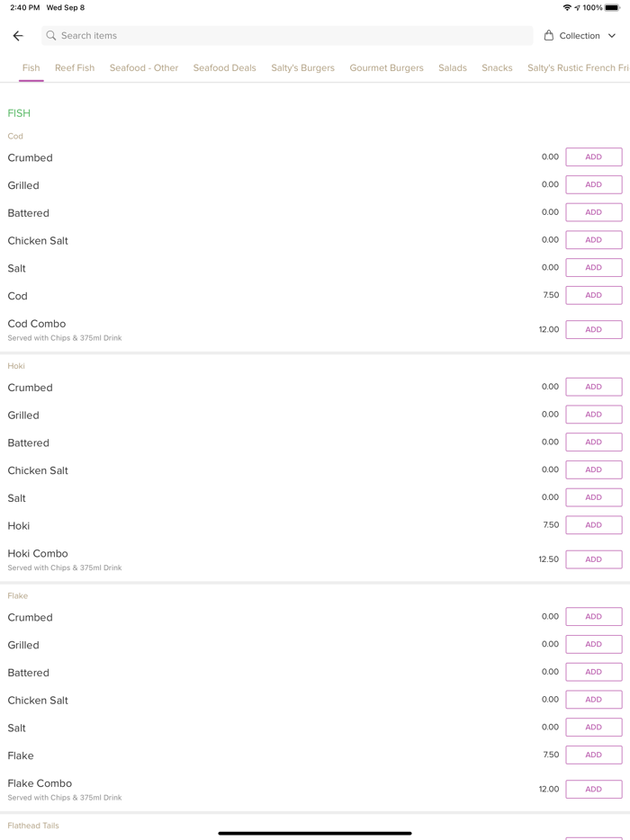Switch to the Reef Fish tab
The image size is (630, 840).
pyautogui.click(x=75, y=67)
